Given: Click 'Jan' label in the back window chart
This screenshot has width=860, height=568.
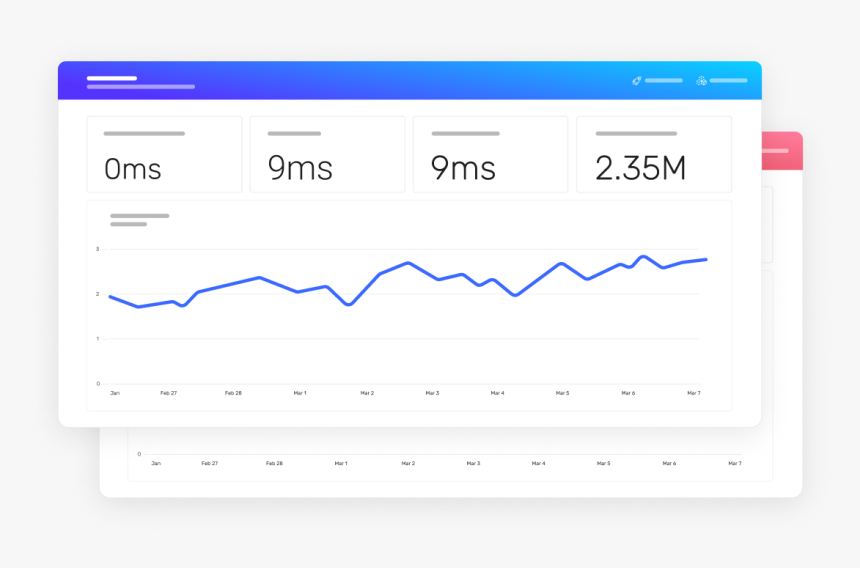Looking at the screenshot, I should click(156, 463).
